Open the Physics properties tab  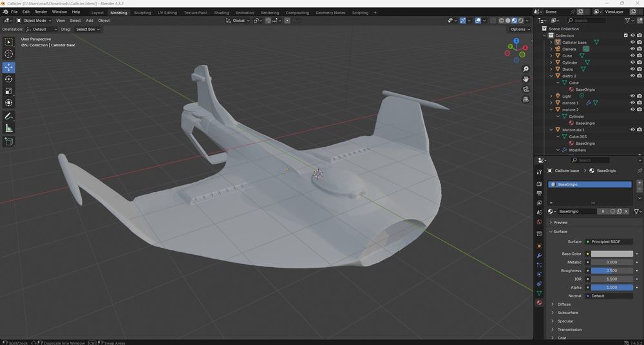point(539,274)
